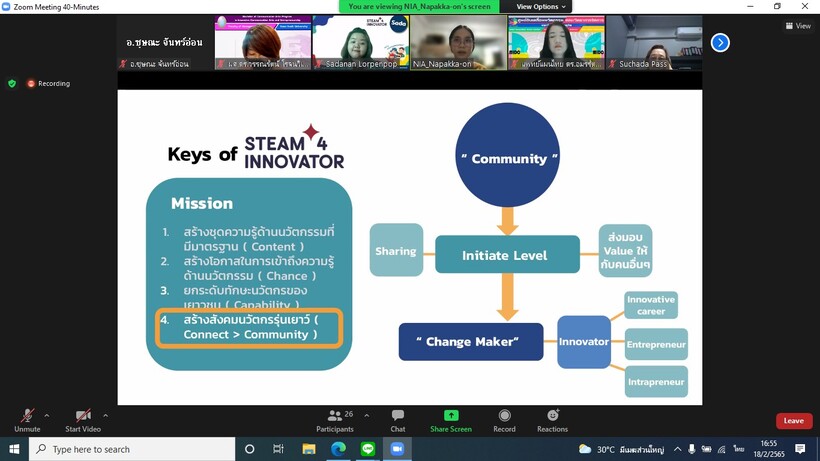
Task: Expand the caret next to Participants
Action: [x=366, y=416]
